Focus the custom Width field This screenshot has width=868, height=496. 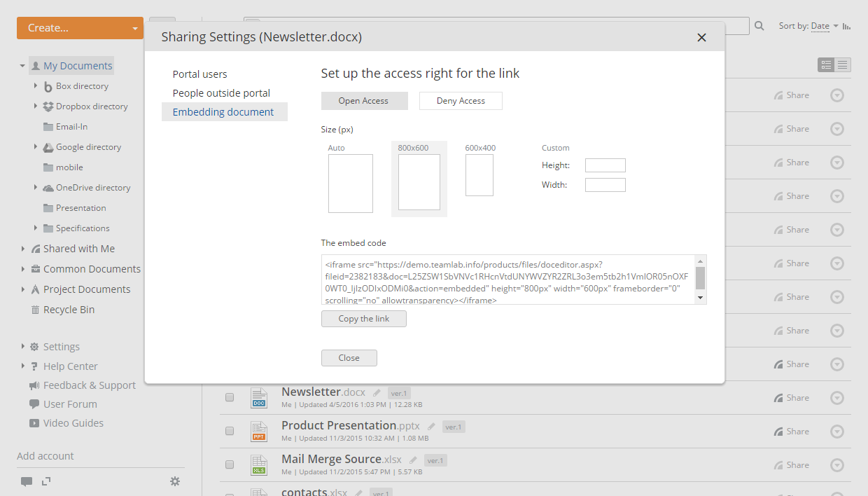click(x=605, y=185)
